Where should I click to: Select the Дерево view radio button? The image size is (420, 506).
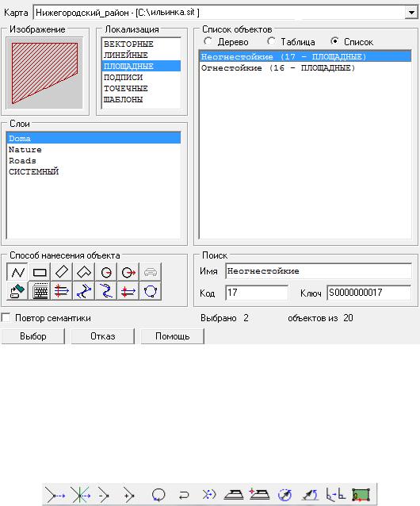pyautogui.click(x=208, y=41)
